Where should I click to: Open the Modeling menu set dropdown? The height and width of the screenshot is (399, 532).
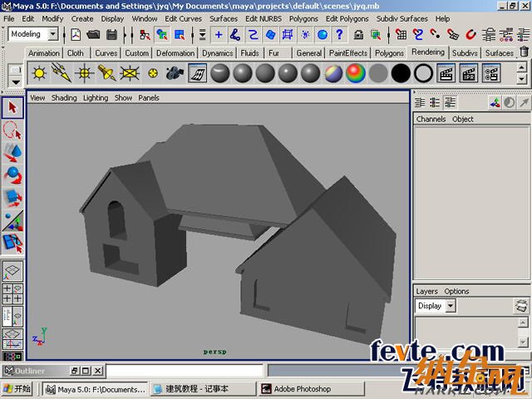click(33, 34)
